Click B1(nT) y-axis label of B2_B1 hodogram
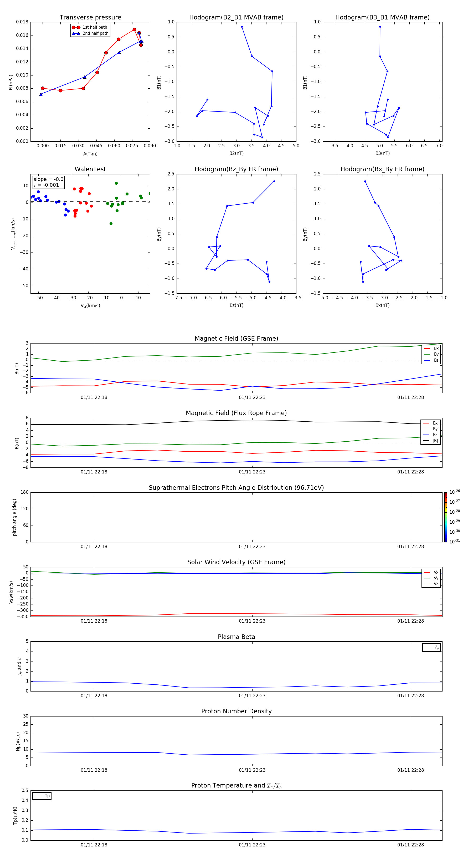This screenshot has width=473, height=868. [x=159, y=82]
